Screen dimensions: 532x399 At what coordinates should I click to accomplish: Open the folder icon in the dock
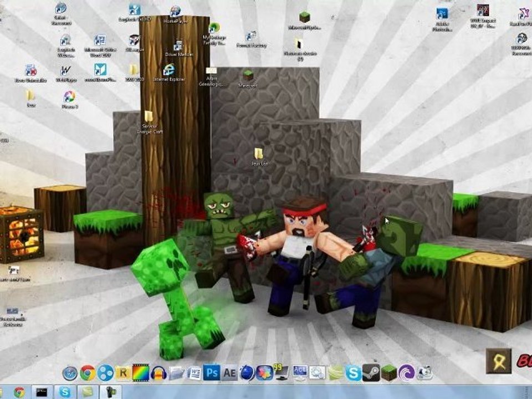click(x=176, y=373)
